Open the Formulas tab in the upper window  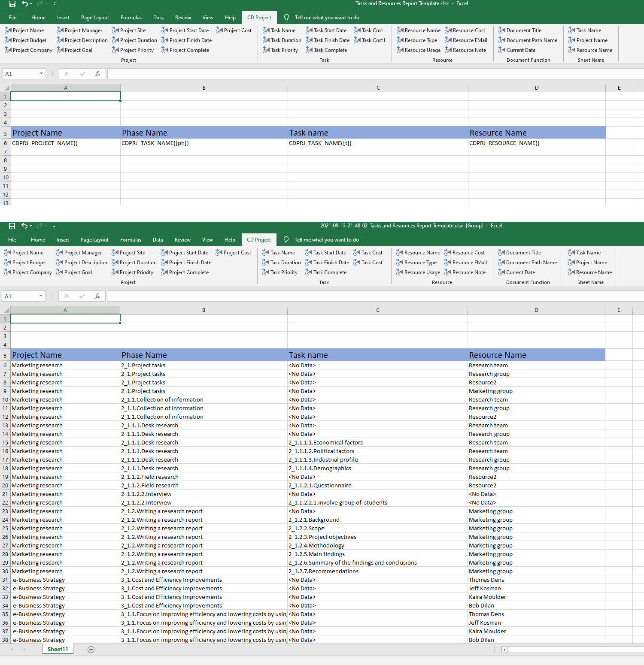pyautogui.click(x=131, y=18)
